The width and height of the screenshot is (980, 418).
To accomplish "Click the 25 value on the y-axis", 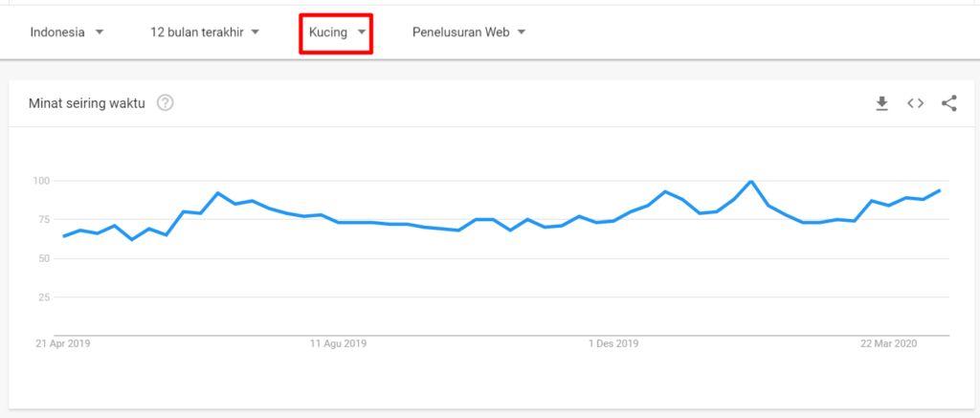I will (43, 297).
